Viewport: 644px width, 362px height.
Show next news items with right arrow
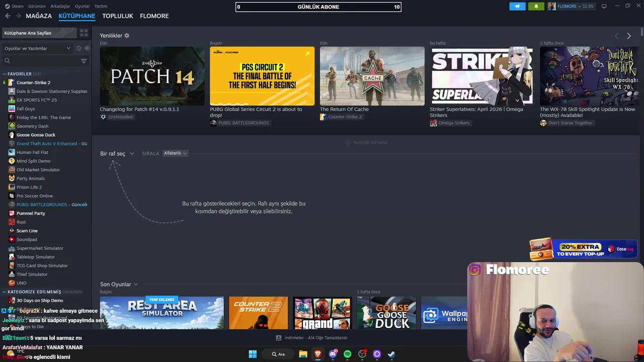(628, 36)
